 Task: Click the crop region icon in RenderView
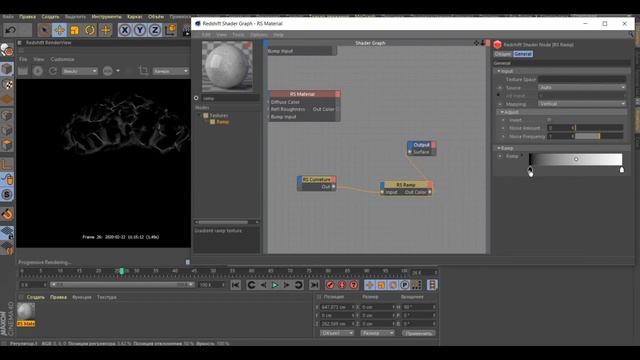(143, 71)
